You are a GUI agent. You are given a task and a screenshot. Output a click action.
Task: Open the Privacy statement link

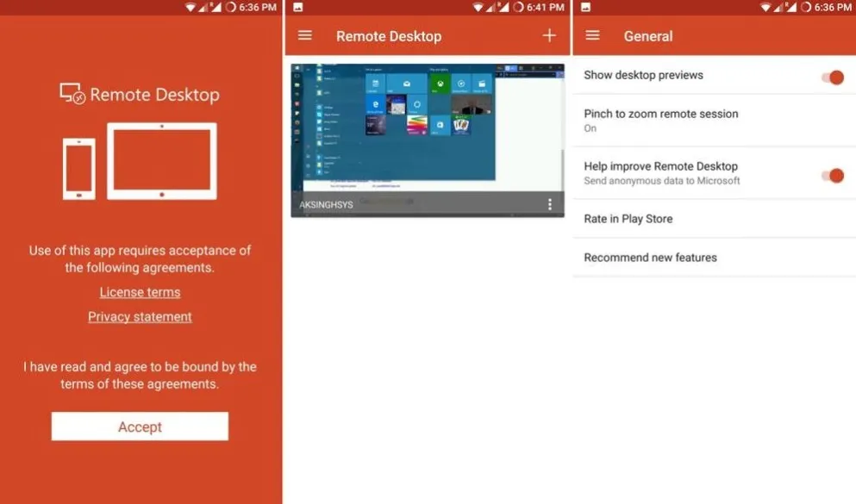[x=140, y=317]
